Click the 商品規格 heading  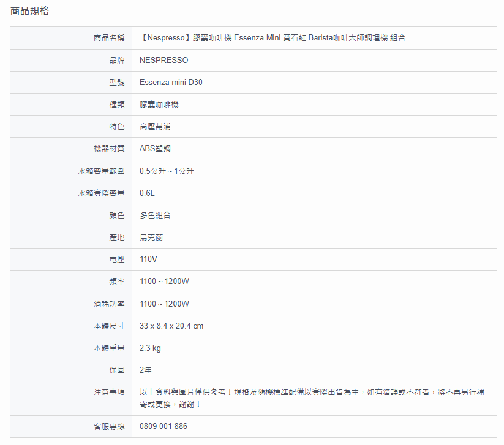tap(29, 11)
